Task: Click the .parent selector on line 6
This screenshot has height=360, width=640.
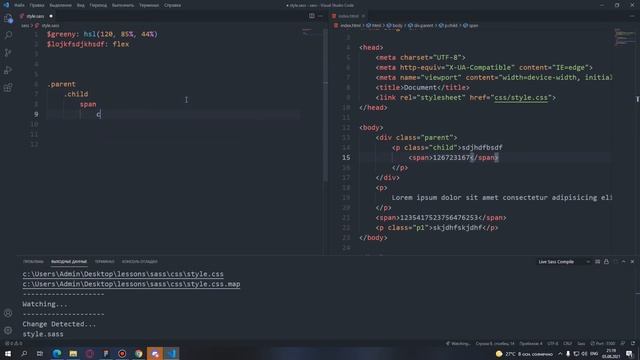Action: pos(62,84)
